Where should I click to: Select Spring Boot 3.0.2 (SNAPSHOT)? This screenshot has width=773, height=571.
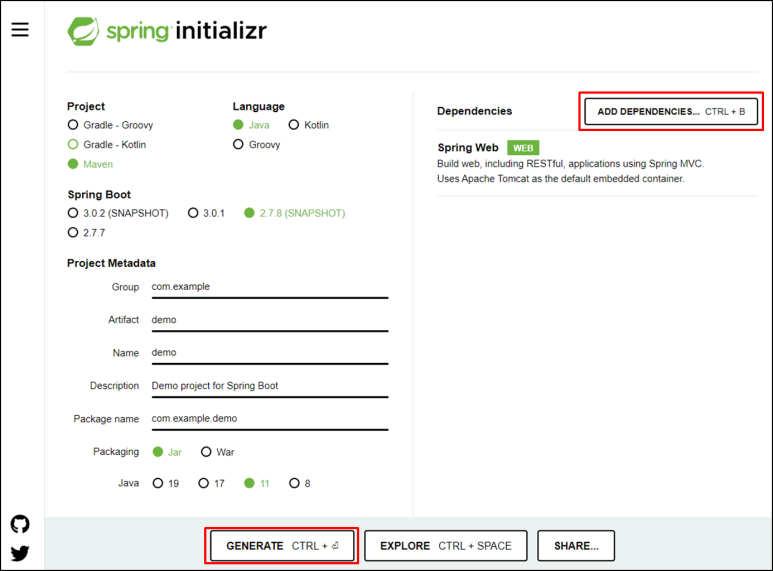coord(118,213)
